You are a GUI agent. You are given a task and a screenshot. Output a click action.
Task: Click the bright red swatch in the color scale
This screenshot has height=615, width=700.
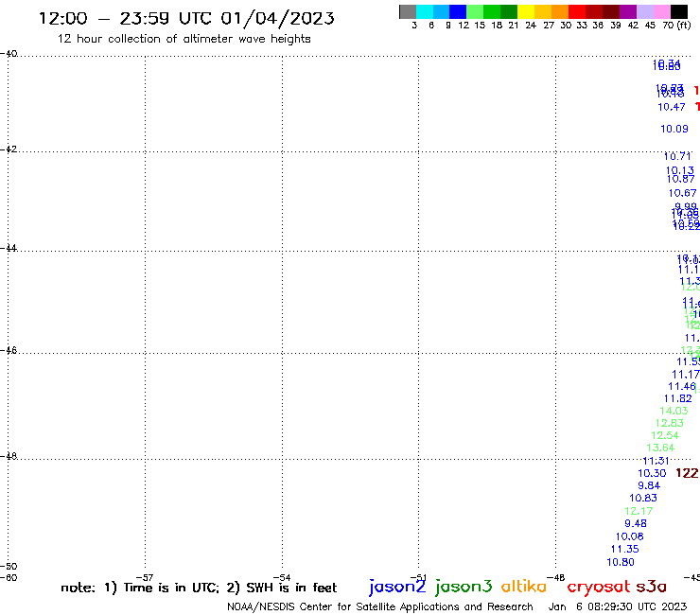click(x=577, y=11)
